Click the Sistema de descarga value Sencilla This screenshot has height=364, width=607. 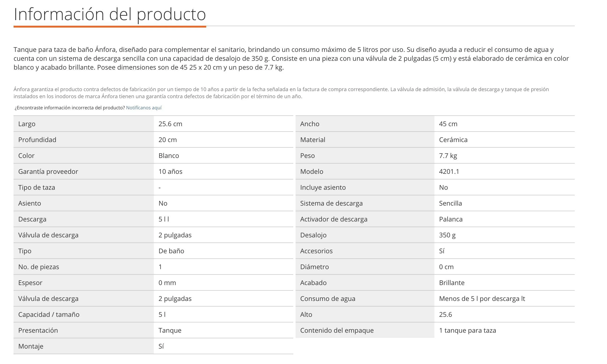(x=450, y=203)
